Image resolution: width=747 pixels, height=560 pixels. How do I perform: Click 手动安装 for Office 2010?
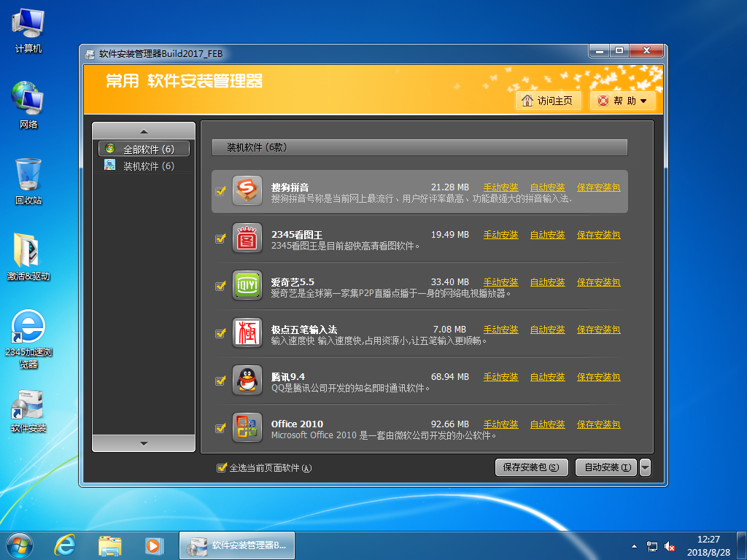(x=500, y=424)
